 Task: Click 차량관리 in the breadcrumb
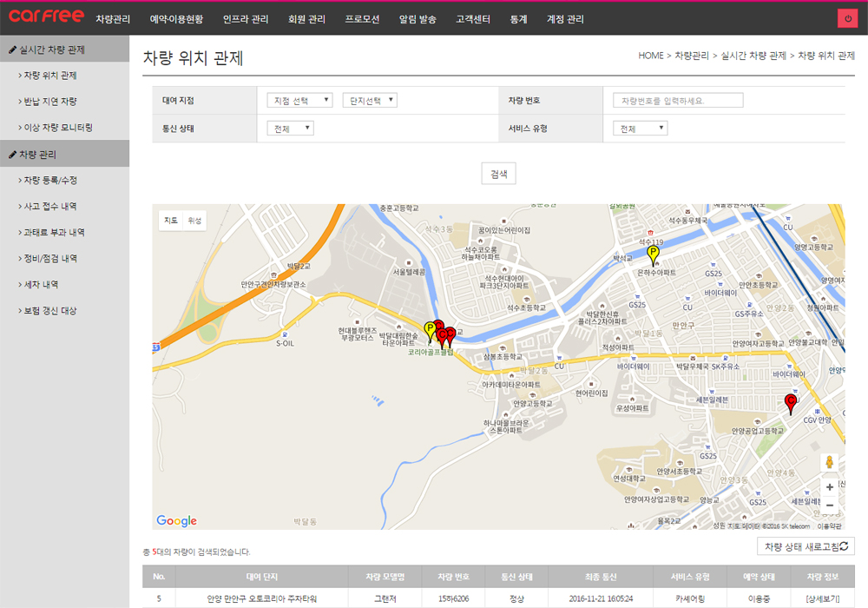(x=692, y=56)
